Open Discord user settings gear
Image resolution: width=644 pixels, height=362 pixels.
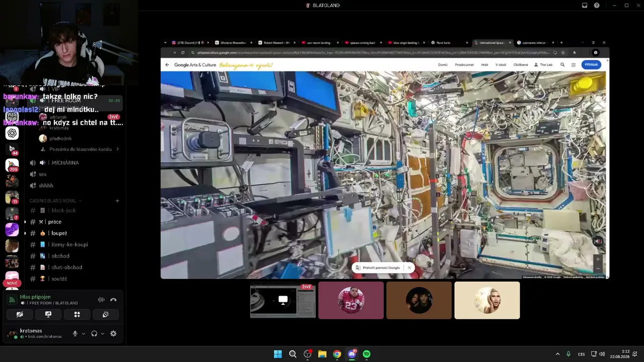coord(113,333)
